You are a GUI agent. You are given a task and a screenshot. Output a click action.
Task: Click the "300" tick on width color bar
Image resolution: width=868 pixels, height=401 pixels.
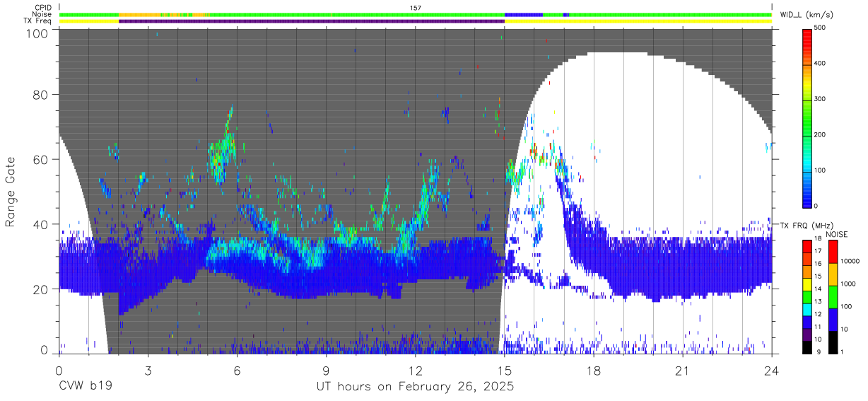click(821, 99)
